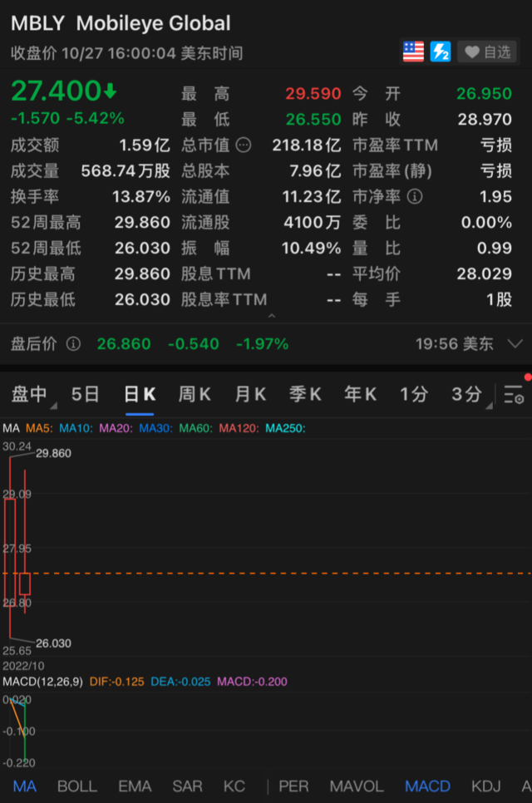
Task: Choose the KDJ sub indicator
Action: 486,786
